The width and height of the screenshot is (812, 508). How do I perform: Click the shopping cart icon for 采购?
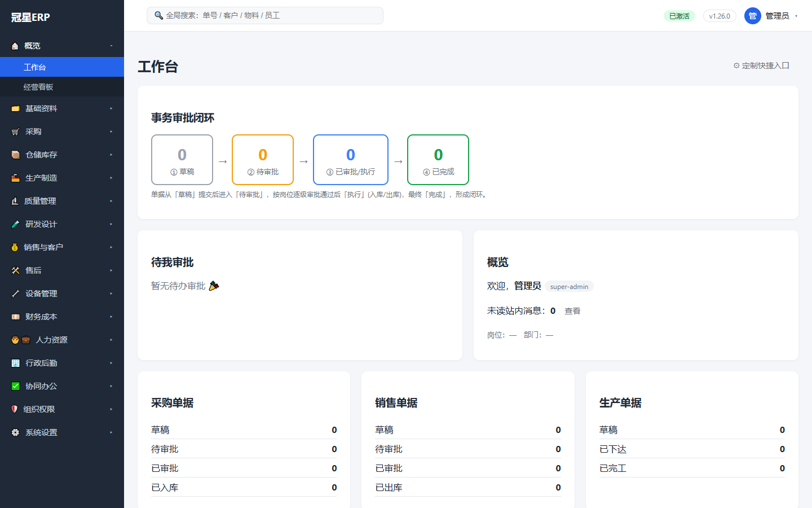coord(15,132)
